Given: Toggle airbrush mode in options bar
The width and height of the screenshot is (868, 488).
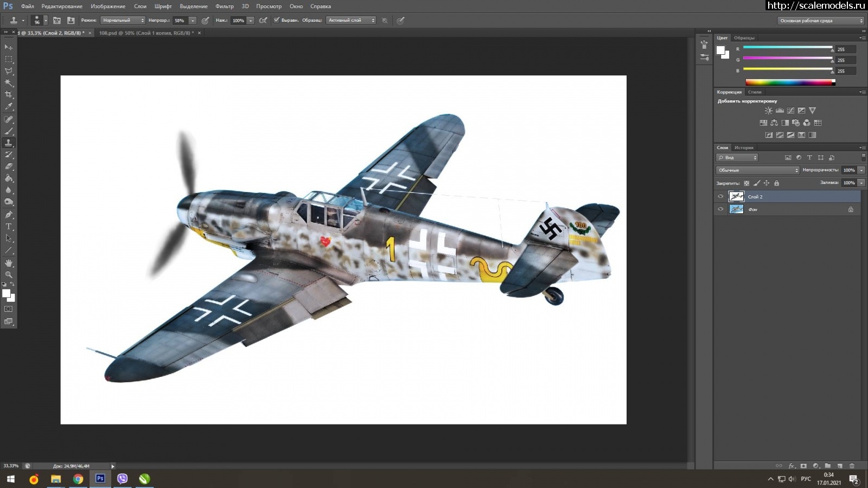Looking at the screenshot, I should 263,21.
